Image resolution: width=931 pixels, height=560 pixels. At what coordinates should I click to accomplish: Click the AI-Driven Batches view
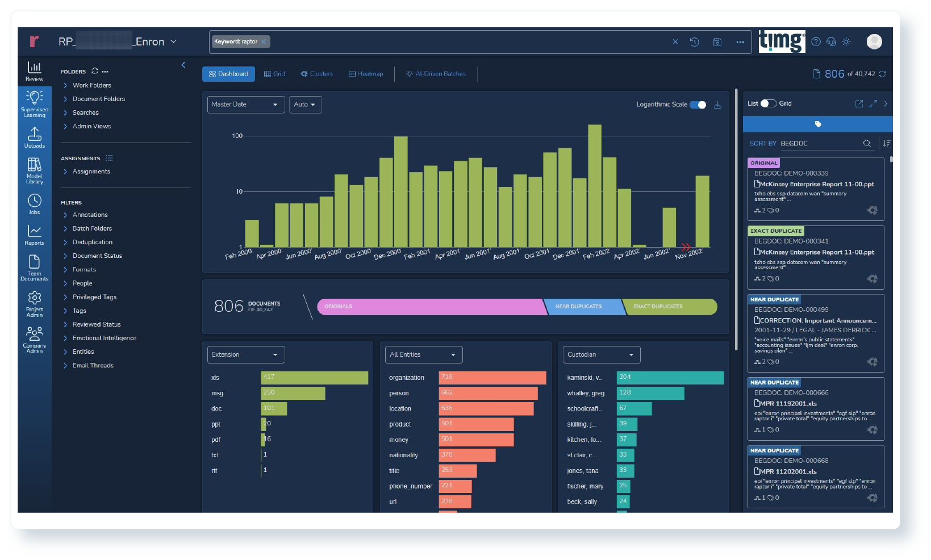436,74
